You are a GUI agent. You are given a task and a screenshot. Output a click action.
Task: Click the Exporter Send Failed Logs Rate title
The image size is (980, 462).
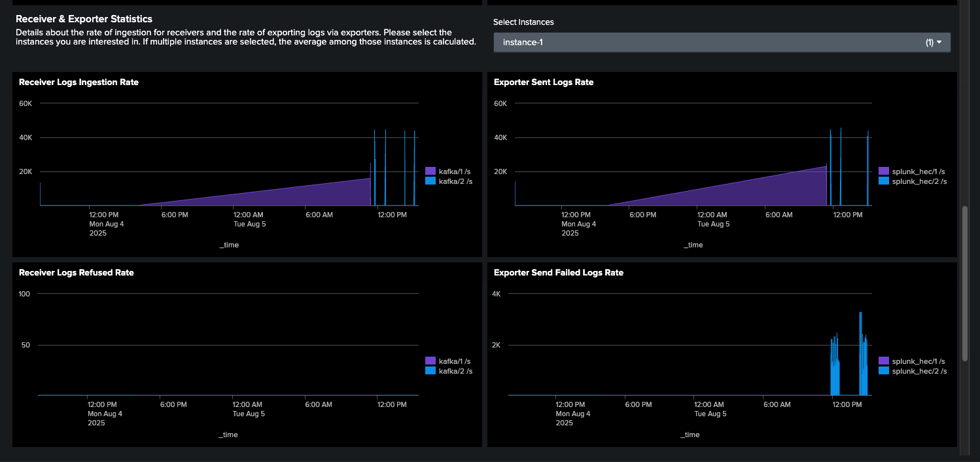559,273
